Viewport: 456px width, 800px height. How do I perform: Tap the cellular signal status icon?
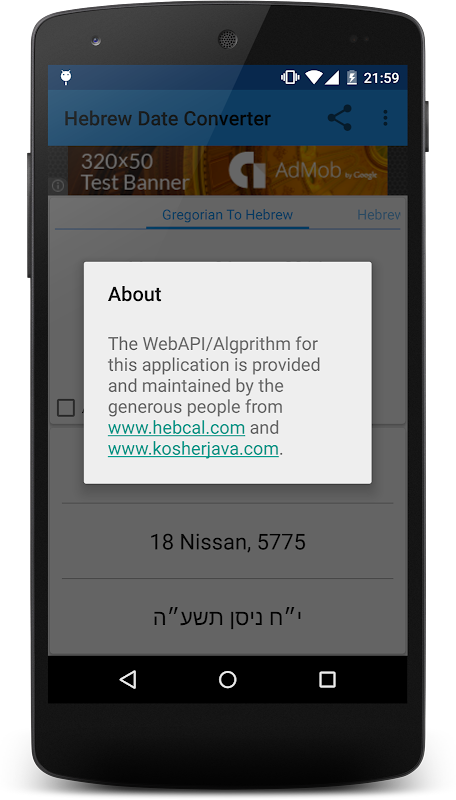coord(332,78)
